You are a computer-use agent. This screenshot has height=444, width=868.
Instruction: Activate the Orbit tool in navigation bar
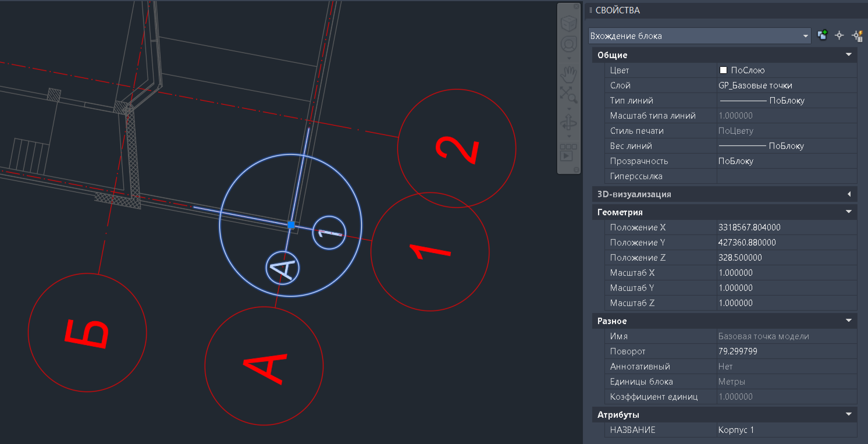568,123
